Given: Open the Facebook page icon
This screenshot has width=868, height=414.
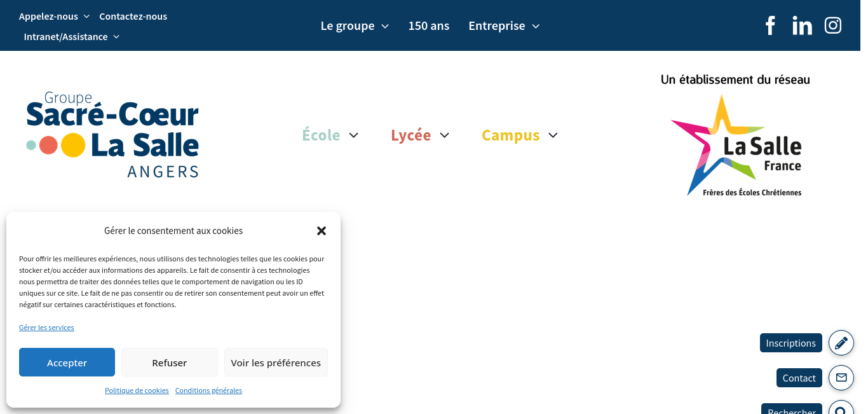Looking at the screenshot, I should coord(770,25).
